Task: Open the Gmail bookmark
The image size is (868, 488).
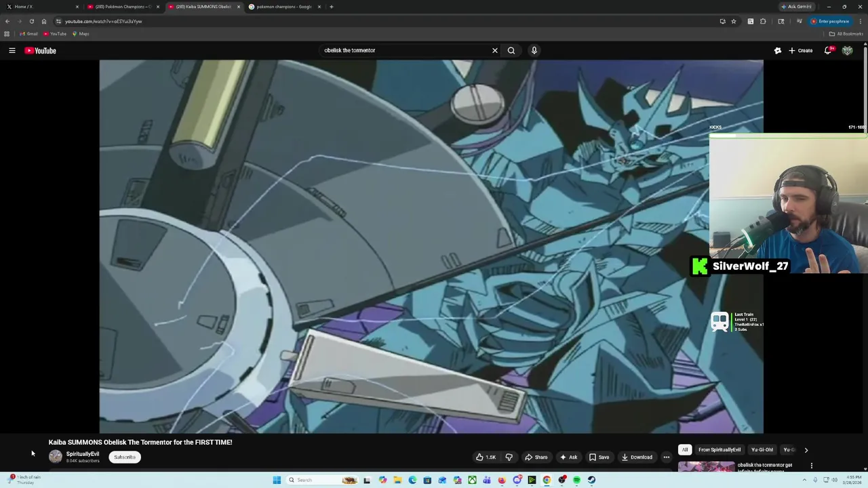Action: [28, 34]
